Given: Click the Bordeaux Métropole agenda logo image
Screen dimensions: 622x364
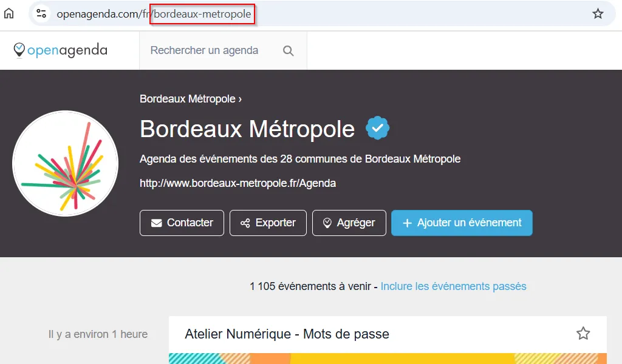Looking at the screenshot, I should point(66,164).
